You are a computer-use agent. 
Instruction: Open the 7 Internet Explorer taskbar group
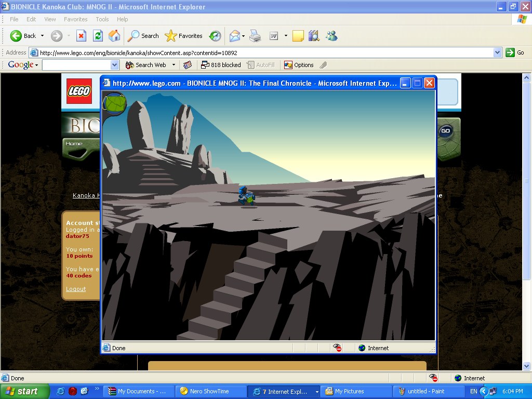pos(284,391)
